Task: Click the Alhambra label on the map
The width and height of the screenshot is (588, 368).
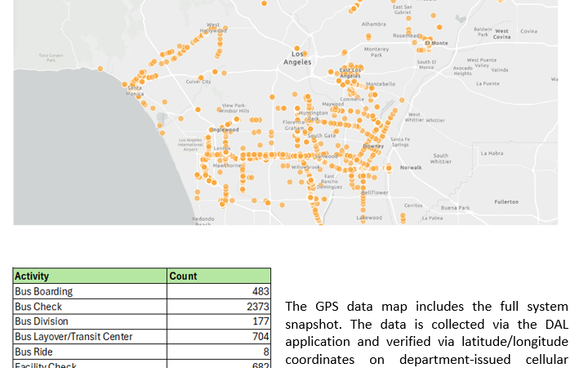Action: click(x=374, y=25)
